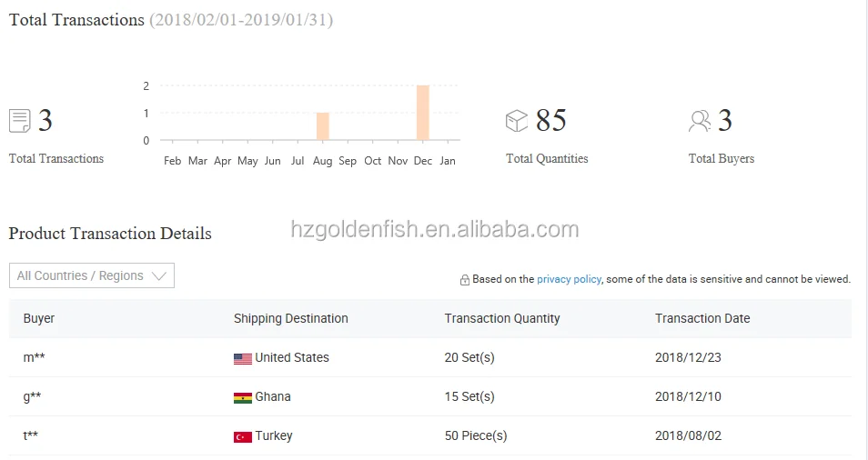The image size is (868, 460).
Task: Click the Transaction Quantity column header
Action: coord(502,318)
